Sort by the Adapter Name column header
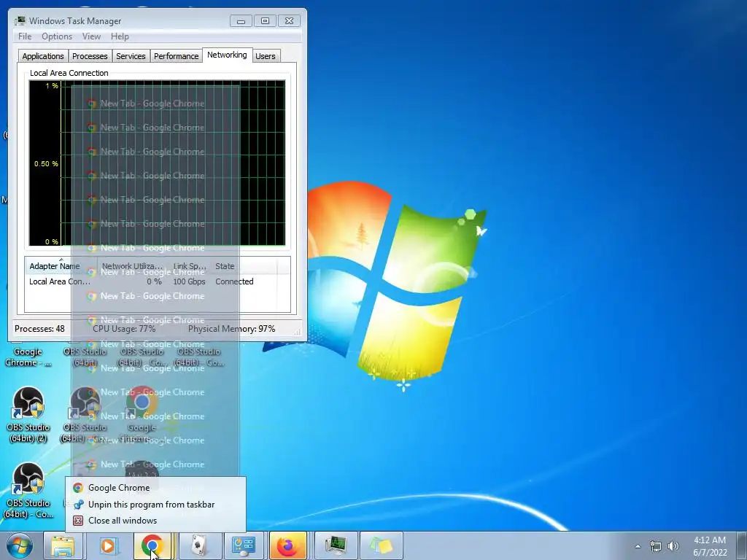 [61, 266]
